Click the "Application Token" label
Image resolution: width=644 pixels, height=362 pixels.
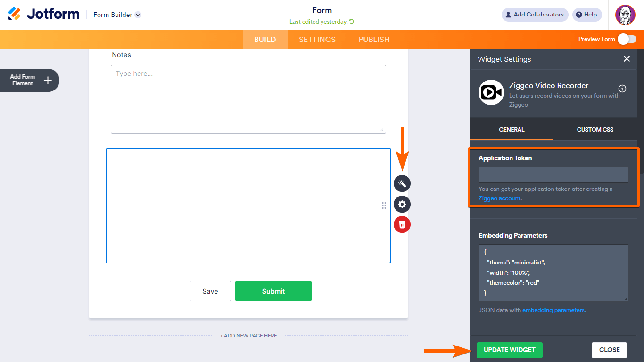[x=505, y=158]
